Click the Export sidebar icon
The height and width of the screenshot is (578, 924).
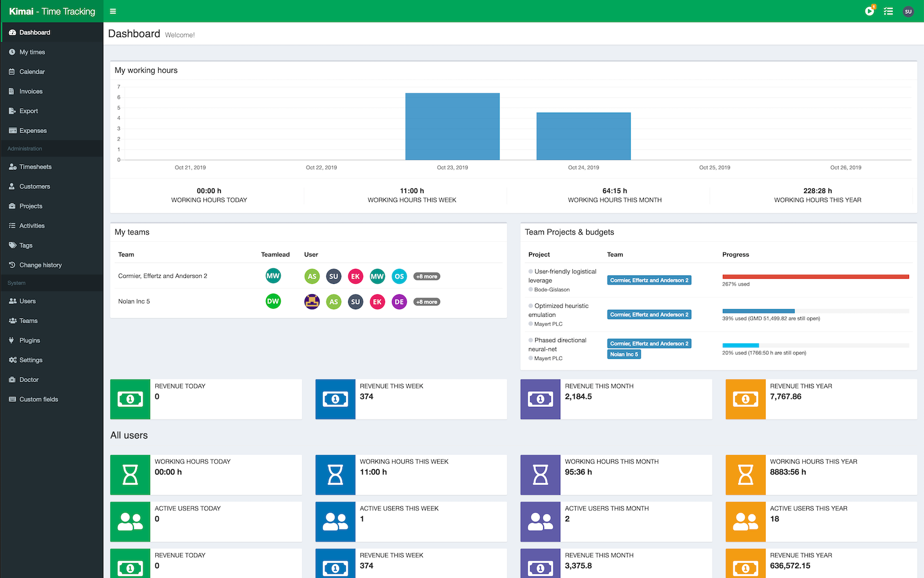pyautogui.click(x=12, y=111)
